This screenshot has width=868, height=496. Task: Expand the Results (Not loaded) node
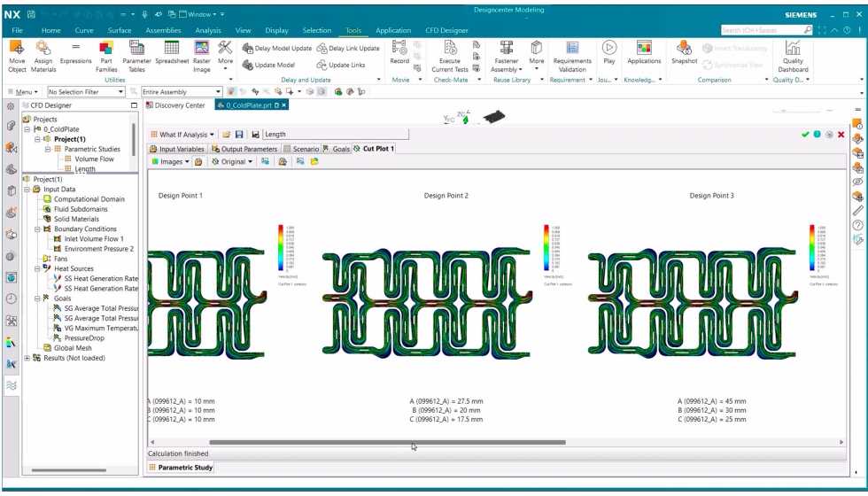(x=27, y=358)
